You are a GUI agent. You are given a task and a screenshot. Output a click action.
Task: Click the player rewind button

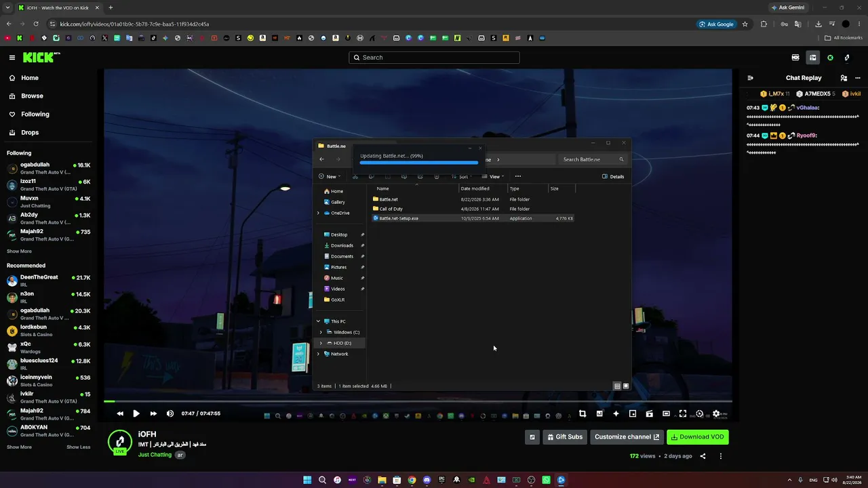click(120, 413)
